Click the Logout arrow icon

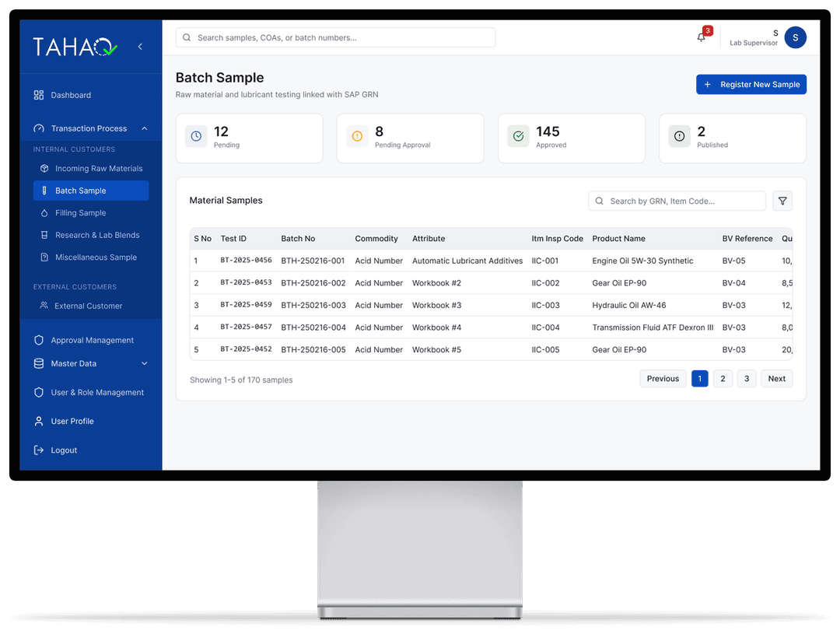tap(39, 450)
